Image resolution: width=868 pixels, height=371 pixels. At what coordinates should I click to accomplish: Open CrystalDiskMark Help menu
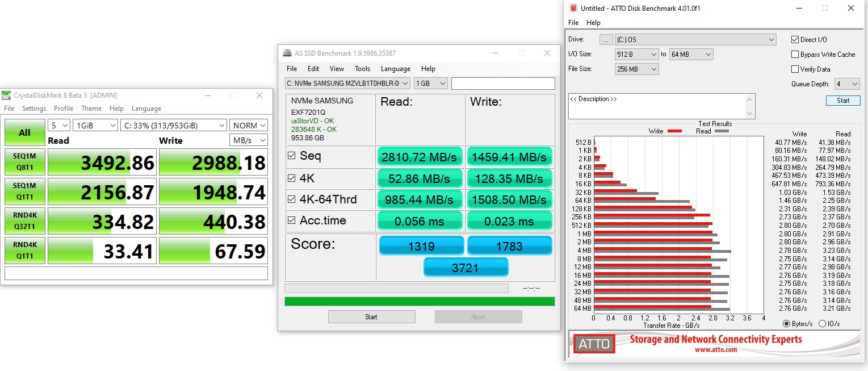(x=116, y=109)
